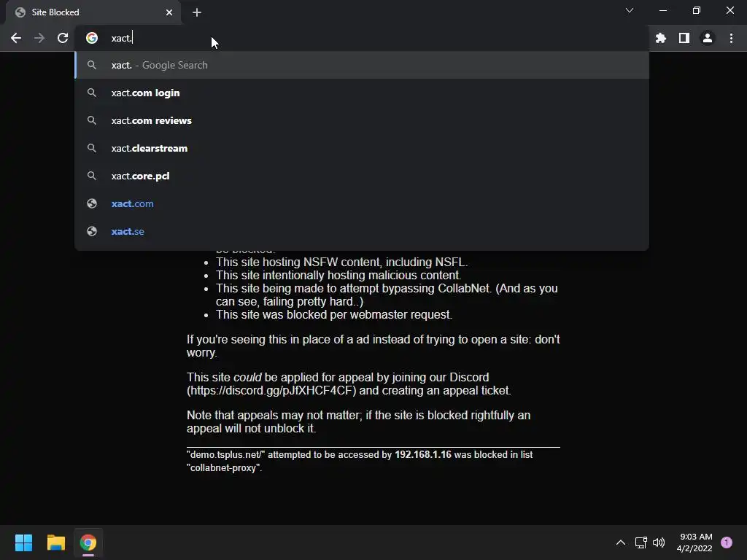Reload the page with the refresh icon

pyautogui.click(x=63, y=38)
